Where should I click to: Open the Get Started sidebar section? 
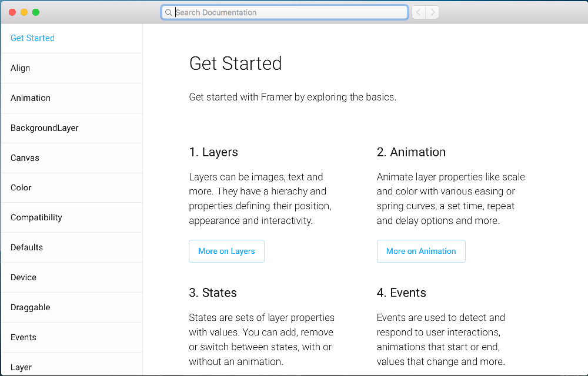(32, 38)
